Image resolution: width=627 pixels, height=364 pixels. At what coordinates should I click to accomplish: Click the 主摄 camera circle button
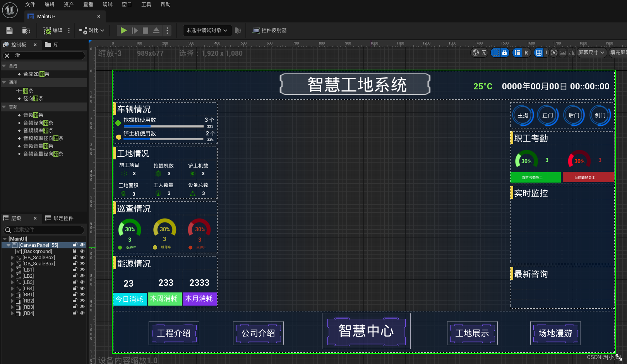coord(523,115)
